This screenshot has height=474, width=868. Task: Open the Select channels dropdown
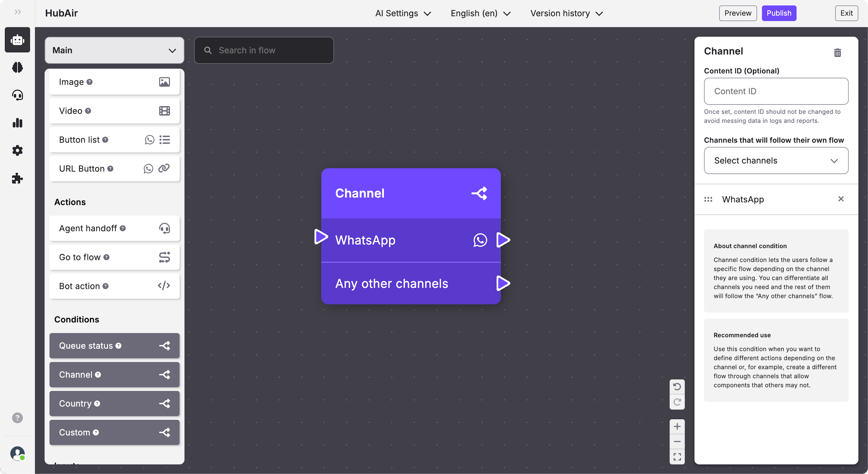tap(776, 161)
